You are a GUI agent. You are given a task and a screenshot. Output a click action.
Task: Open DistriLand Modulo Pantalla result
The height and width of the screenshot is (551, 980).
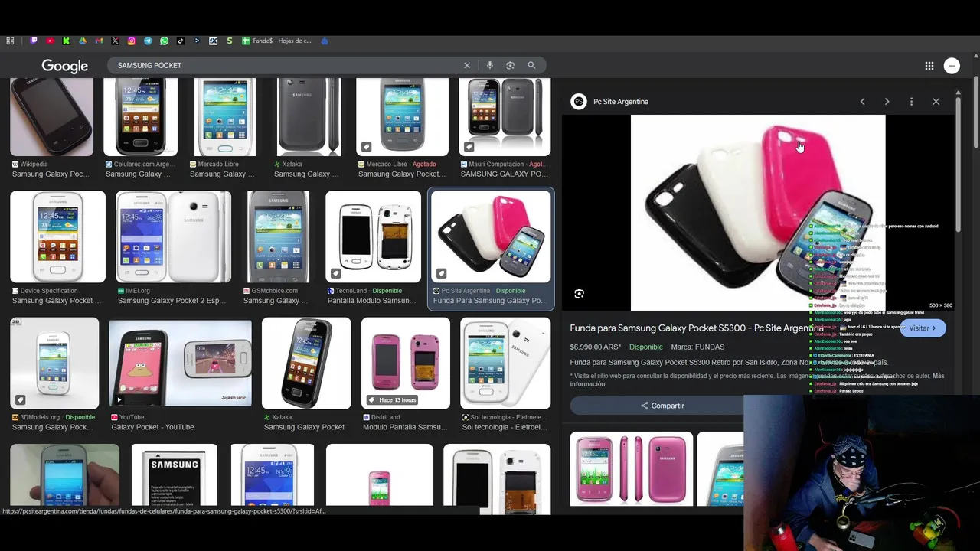pyautogui.click(x=406, y=364)
